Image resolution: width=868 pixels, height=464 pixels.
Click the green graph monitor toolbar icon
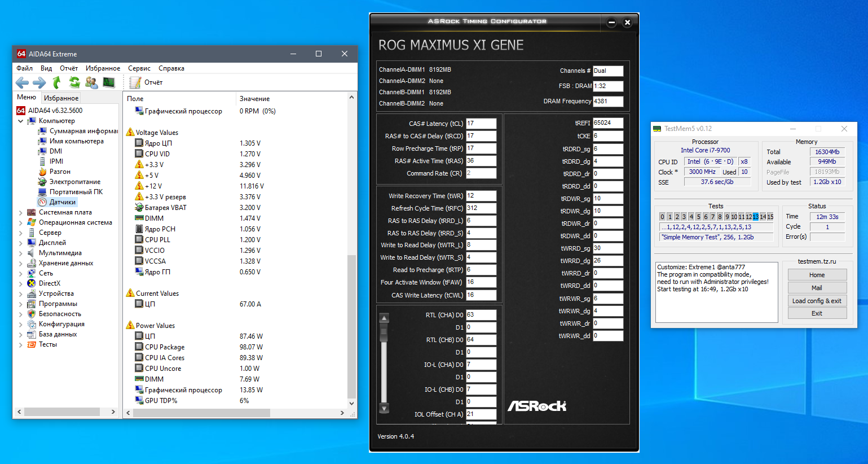coord(109,82)
